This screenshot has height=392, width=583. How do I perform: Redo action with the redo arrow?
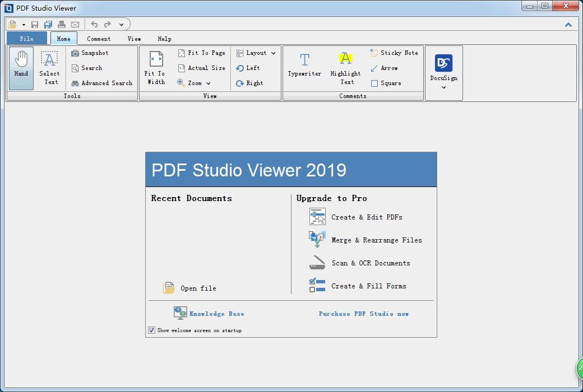click(108, 25)
